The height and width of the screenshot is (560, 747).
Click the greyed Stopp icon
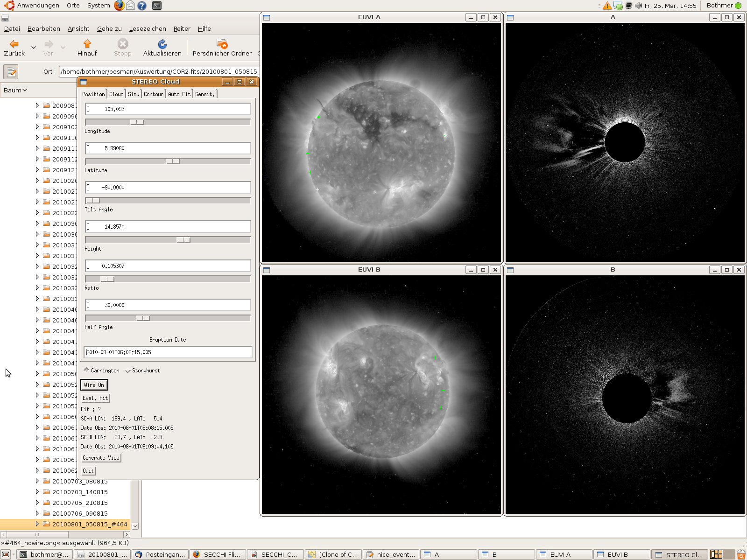pos(123,44)
